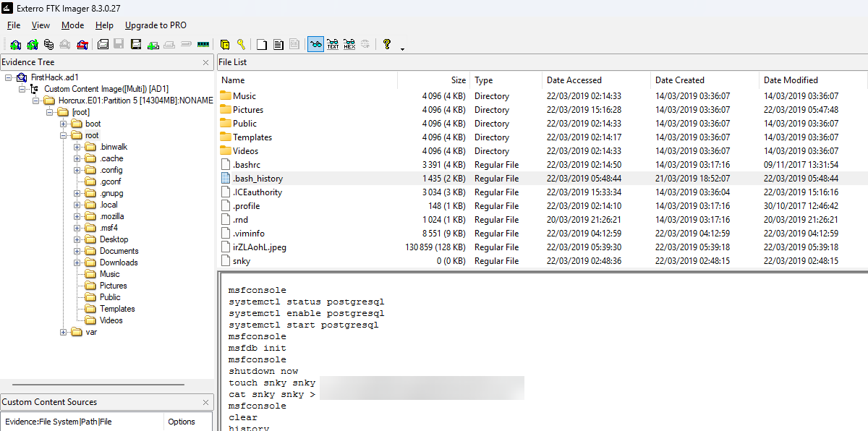Screen dimensions: 868x431
Task: Click the Add Evidence Item toolbar icon
Action: [x=15, y=44]
